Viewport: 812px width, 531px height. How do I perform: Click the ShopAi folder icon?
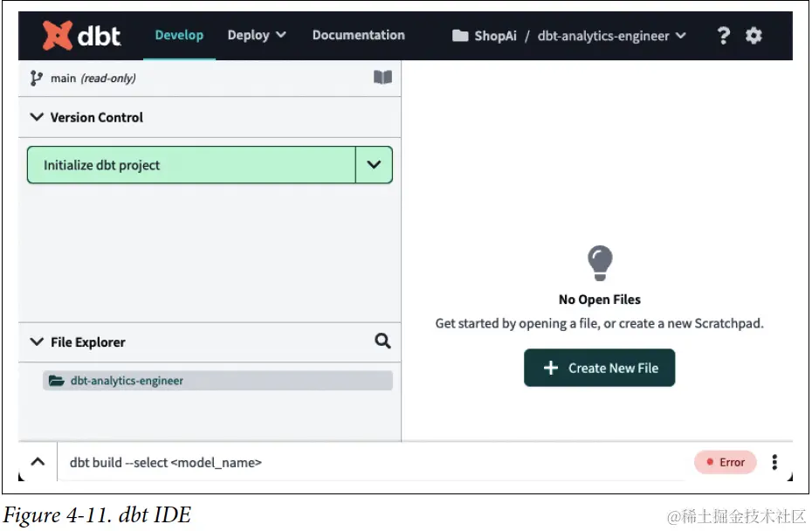pyautogui.click(x=460, y=36)
